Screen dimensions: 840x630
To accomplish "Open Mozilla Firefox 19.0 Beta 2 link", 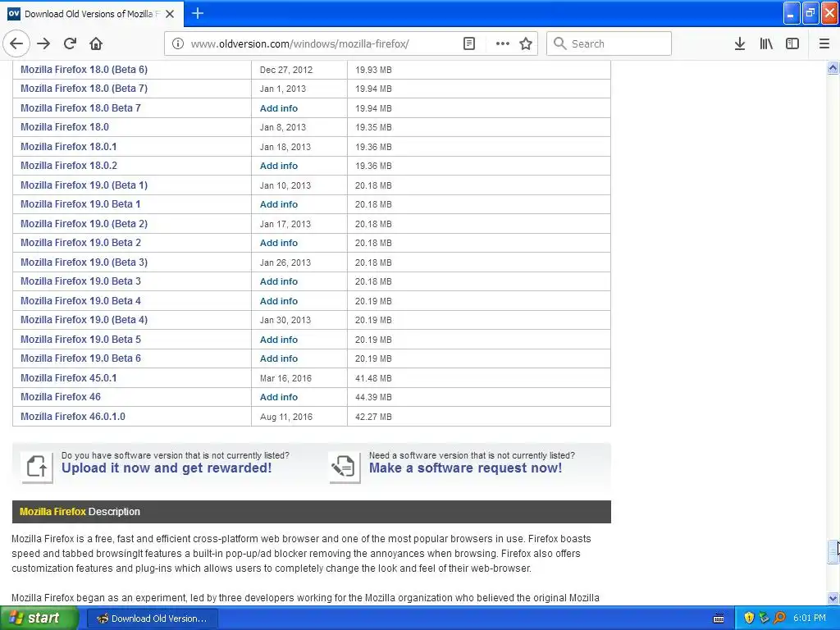I will pyautogui.click(x=80, y=243).
